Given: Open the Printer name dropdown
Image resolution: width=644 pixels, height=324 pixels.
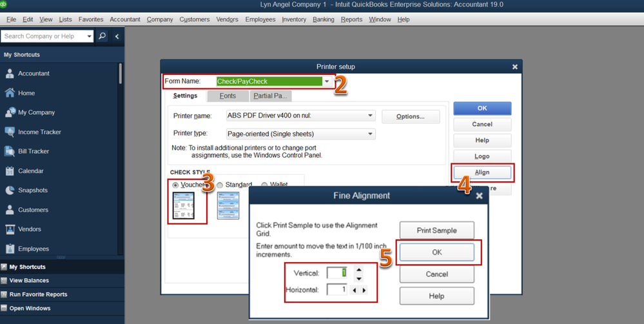Looking at the screenshot, I should point(371,116).
